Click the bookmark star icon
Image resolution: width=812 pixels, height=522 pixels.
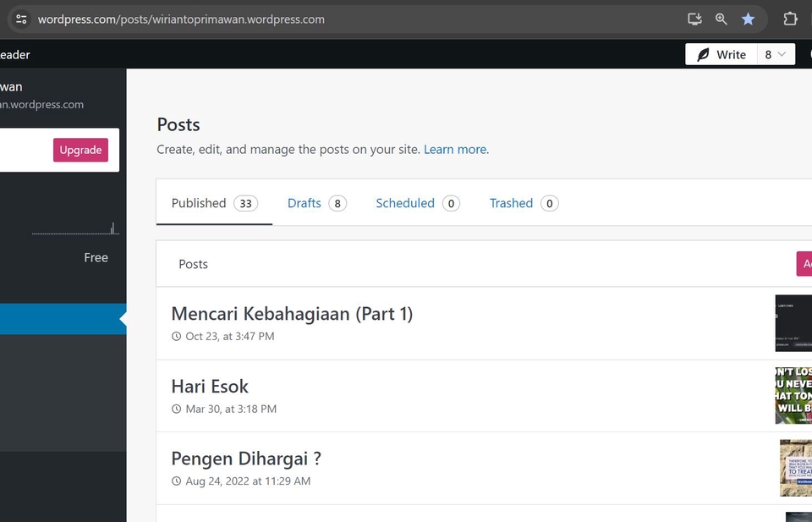(748, 19)
